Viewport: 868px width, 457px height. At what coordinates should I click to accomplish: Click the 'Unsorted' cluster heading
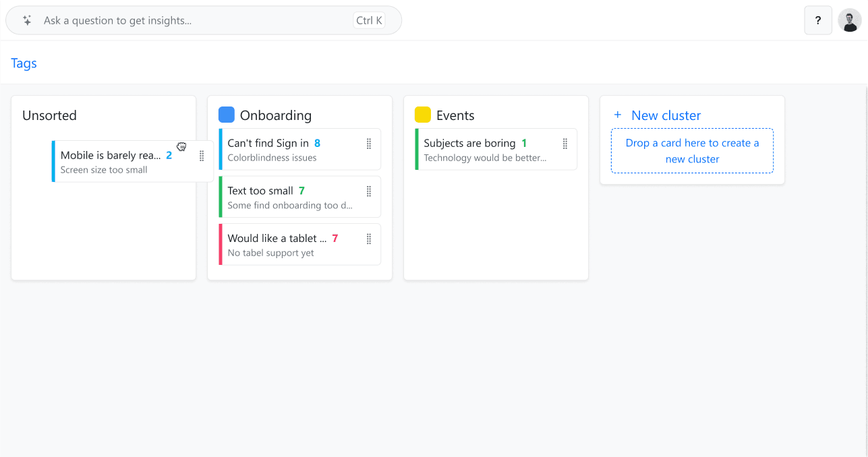pos(49,115)
